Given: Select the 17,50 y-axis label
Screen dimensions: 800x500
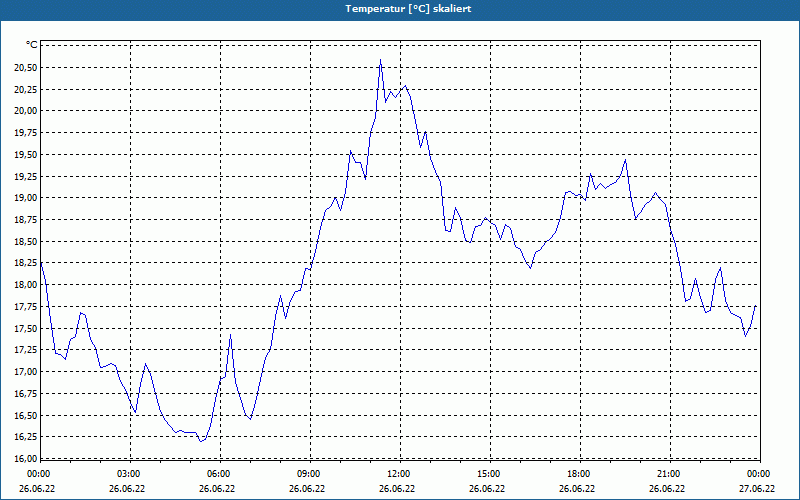Looking at the screenshot, I should click(x=26, y=328).
